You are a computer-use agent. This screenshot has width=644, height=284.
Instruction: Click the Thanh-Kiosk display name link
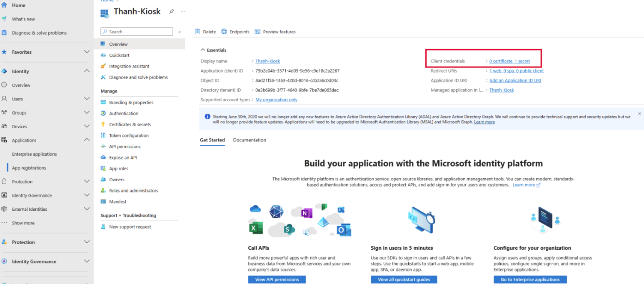(268, 61)
